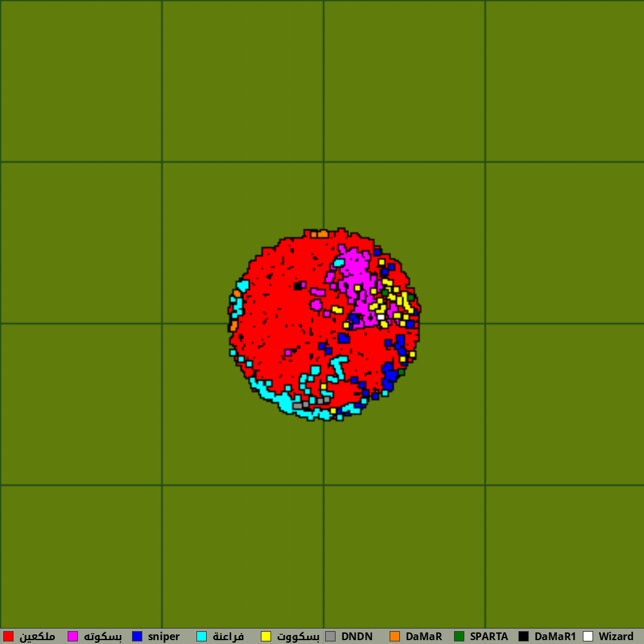Screen dimensions: 644x644
Task: Select the DaMaR player name in legend
Action: pyautogui.click(x=424, y=637)
